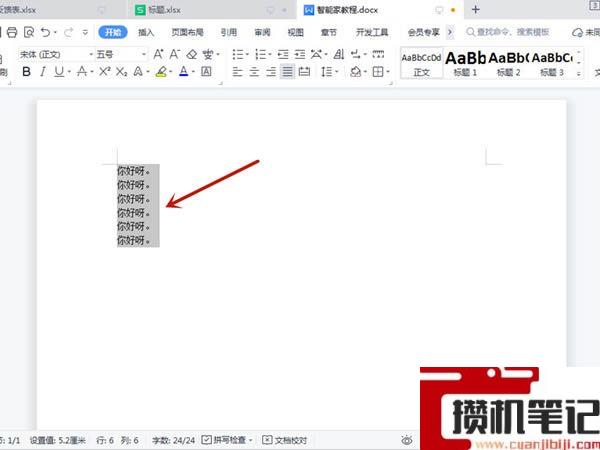
Task: Click the phonetic guide (变) icon
Action: tap(208, 54)
